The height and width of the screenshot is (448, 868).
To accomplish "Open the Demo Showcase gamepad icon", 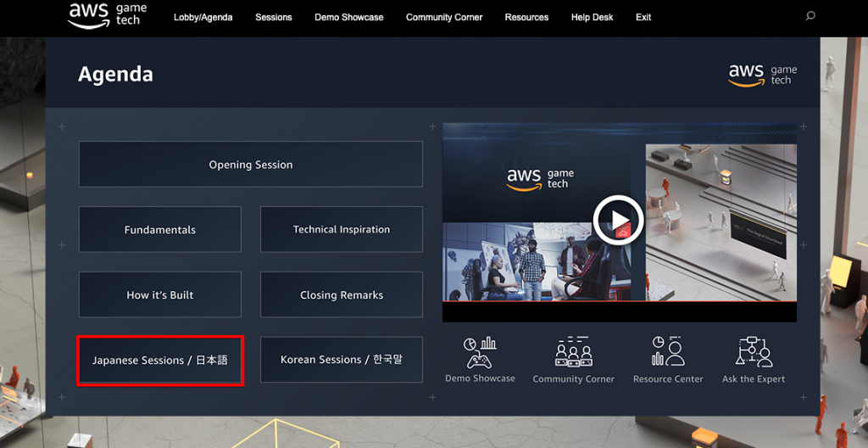I will click(480, 352).
